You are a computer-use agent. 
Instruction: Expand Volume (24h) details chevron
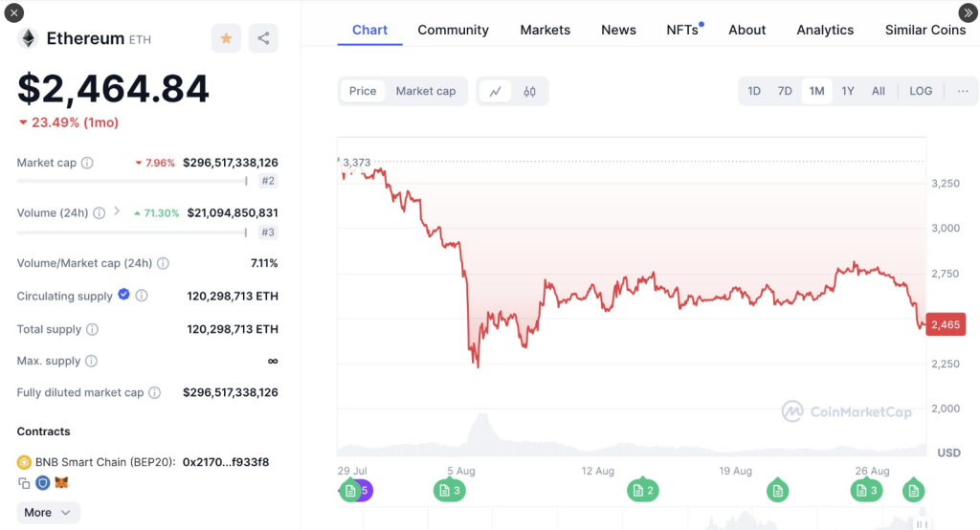tap(117, 211)
